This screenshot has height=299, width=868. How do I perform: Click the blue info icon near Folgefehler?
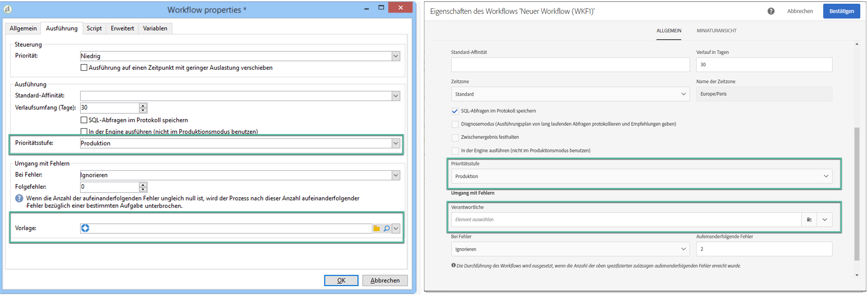click(19, 199)
